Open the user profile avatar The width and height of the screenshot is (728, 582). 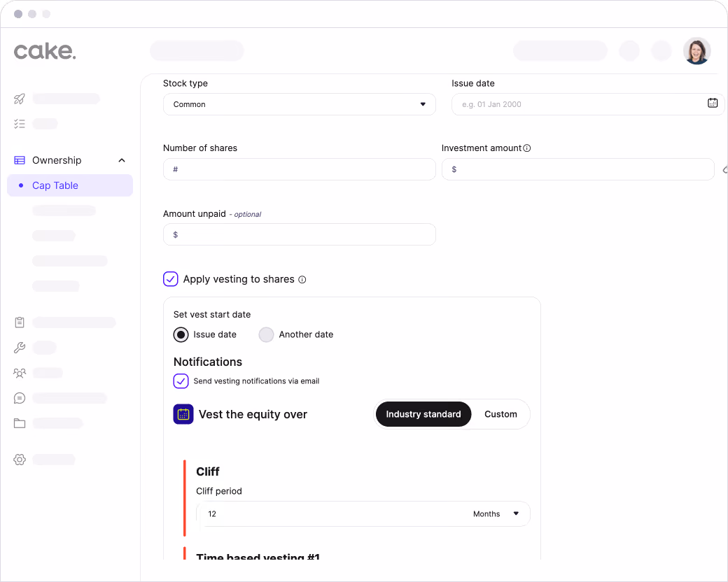click(696, 51)
